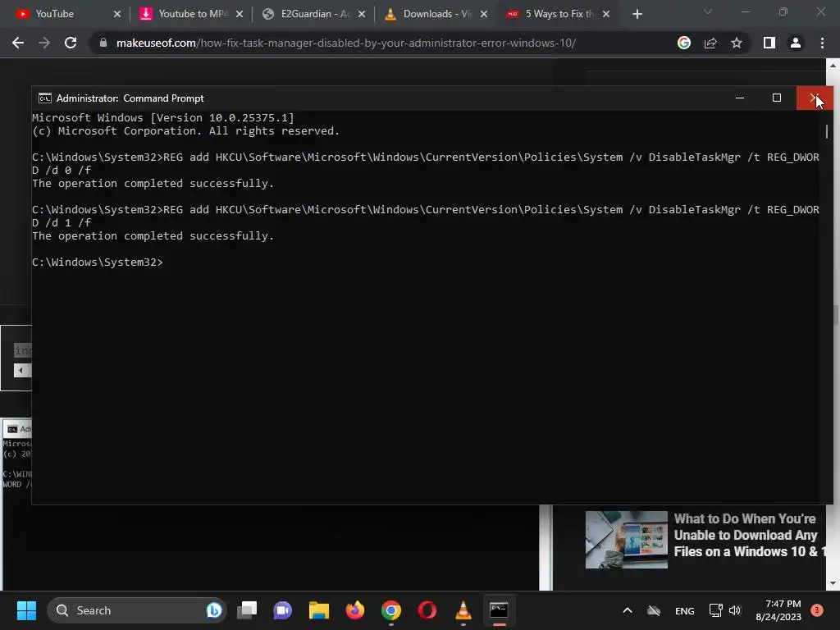Launch the Chat app from taskbar

tap(283, 610)
